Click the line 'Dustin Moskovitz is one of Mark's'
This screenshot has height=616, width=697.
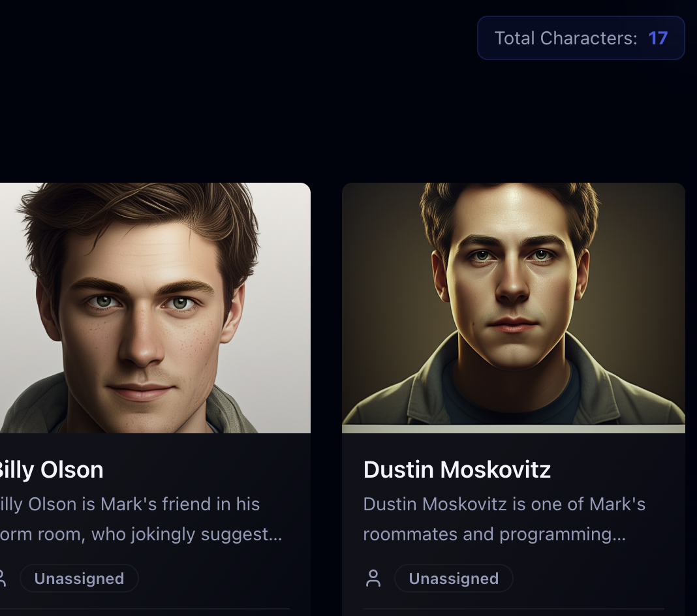pos(504,504)
